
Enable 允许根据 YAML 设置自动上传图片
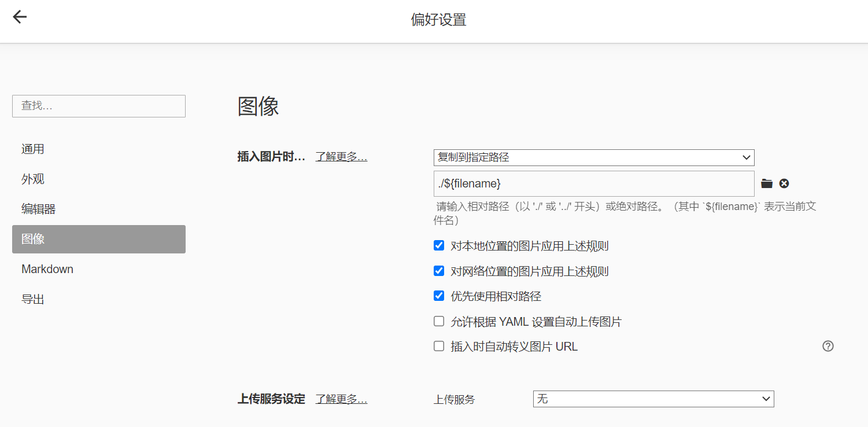(x=438, y=321)
